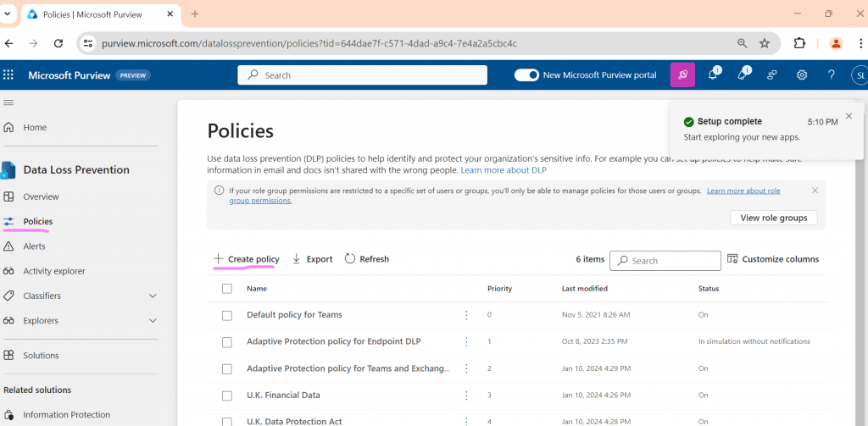The width and height of the screenshot is (868, 426).
Task: Open the app launcher waffle icon
Action: click(x=9, y=75)
